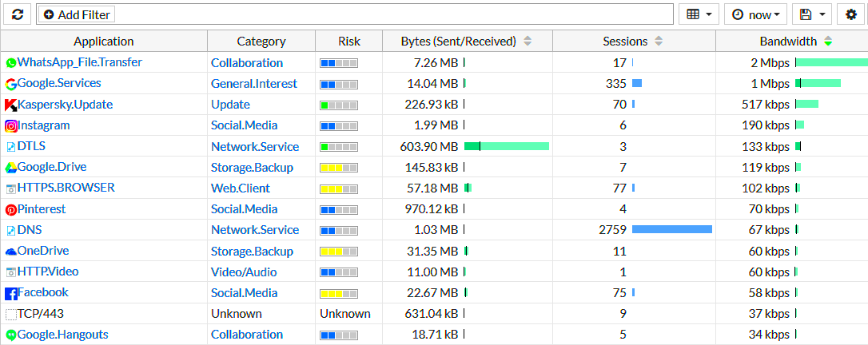The image size is (868, 345).
Task: Open the Pinterest application link
Action: (42, 208)
